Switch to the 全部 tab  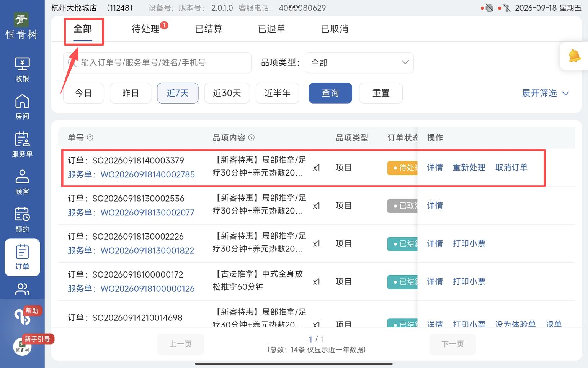[83, 29]
